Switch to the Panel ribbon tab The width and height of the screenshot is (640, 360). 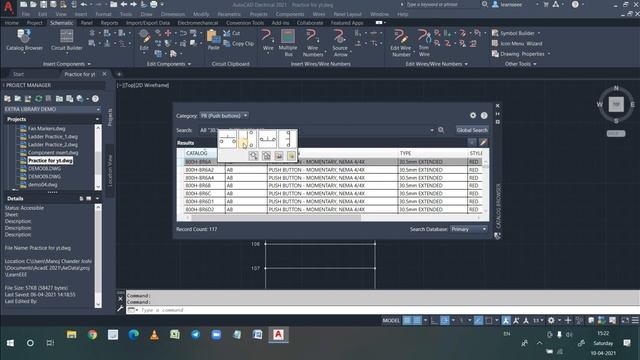(x=87, y=23)
